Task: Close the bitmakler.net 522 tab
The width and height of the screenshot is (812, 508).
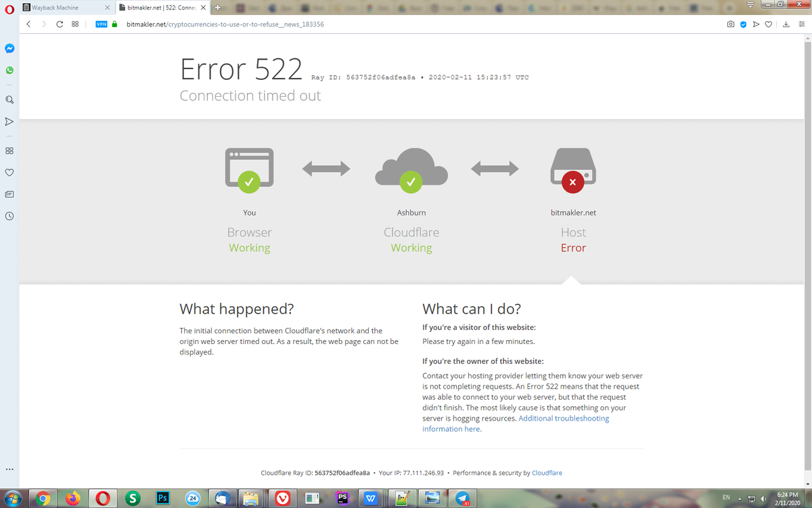Action: click(x=203, y=7)
